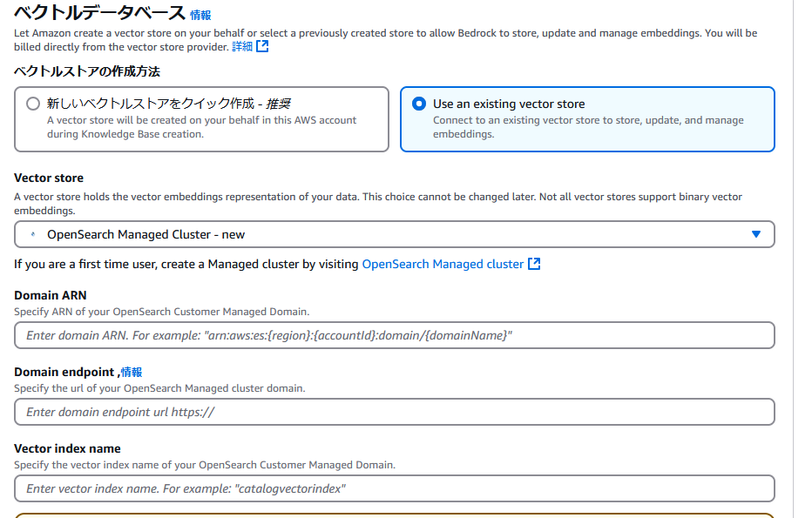Click text 'Specify ARN of your OpenSearch Customer Managed Domain.'

tap(161, 312)
